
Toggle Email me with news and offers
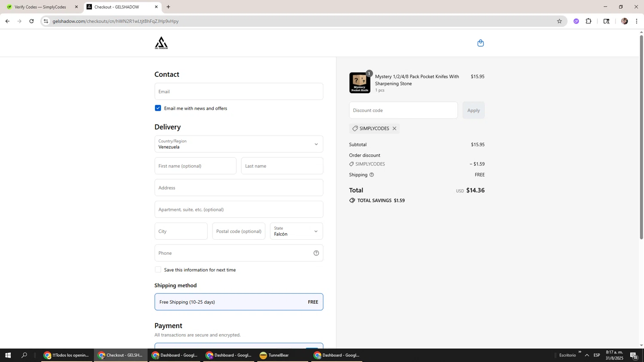pyautogui.click(x=158, y=108)
